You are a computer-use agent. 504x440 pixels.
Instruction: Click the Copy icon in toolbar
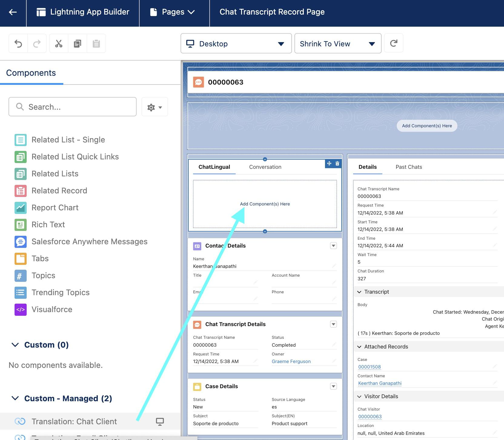tap(78, 44)
